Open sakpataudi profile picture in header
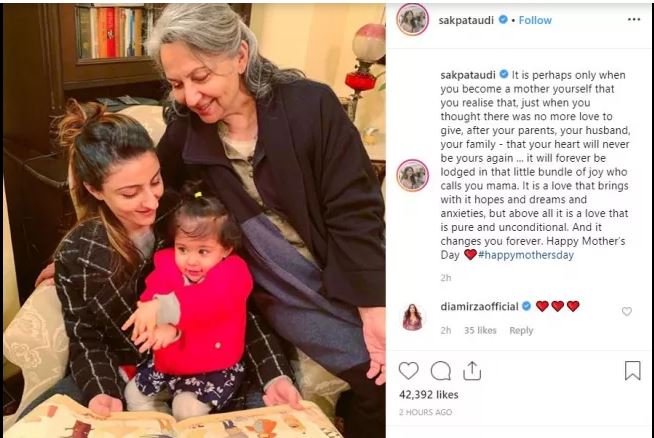 click(x=413, y=19)
